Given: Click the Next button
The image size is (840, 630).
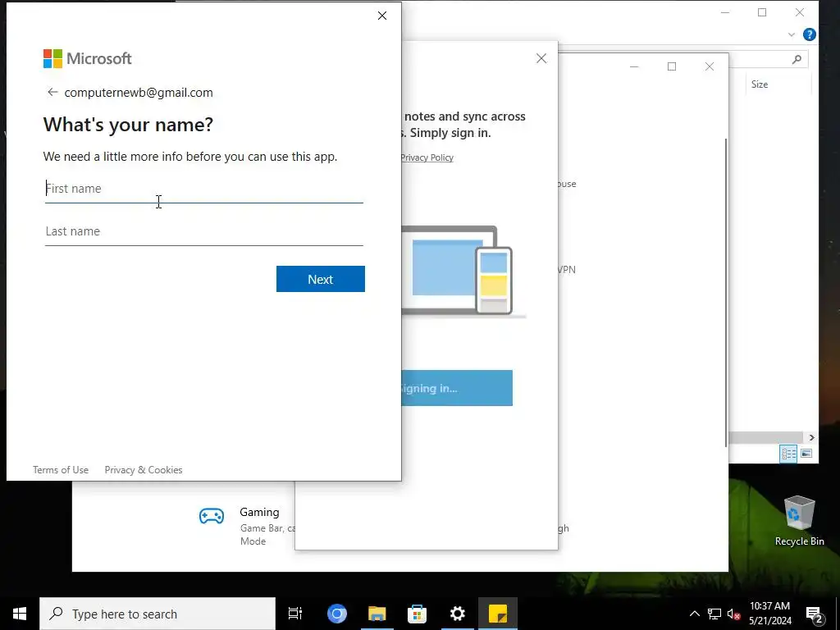Looking at the screenshot, I should [x=321, y=279].
